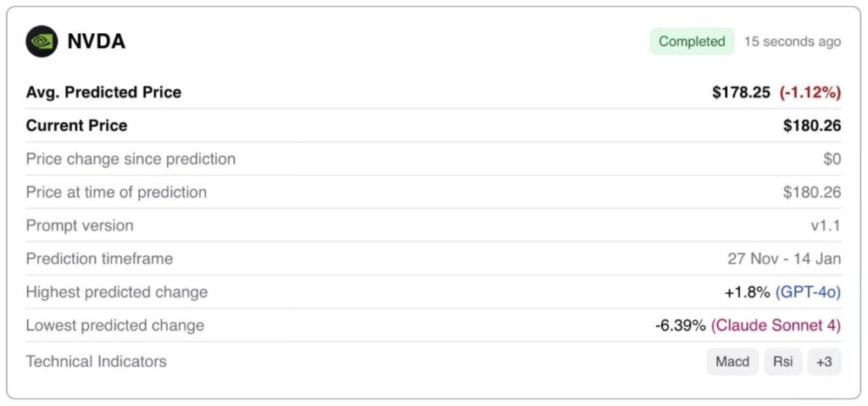Click the '15 seconds ago' timestamp
The width and height of the screenshot is (868, 406).
pyautogui.click(x=793, y=42)
